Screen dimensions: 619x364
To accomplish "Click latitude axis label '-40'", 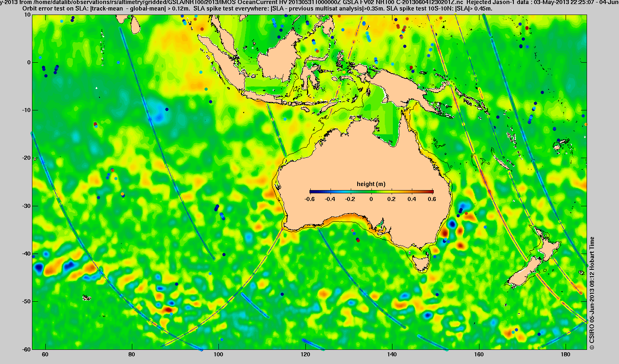I will coord(26,254).
